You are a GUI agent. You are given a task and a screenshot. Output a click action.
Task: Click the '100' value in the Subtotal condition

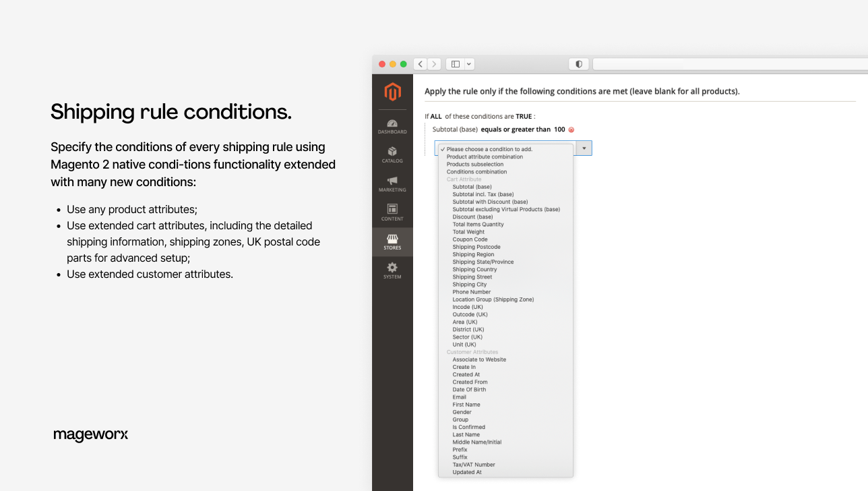[560, 129]
